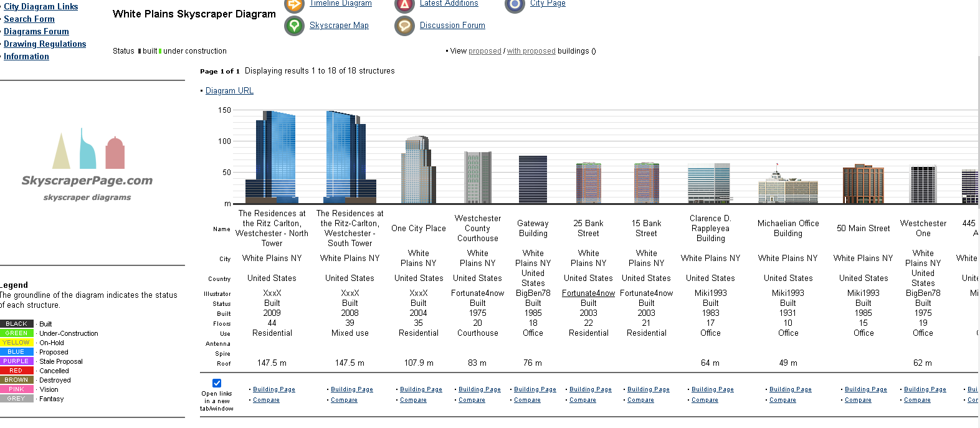Viewport: 980px width, 428px height.
Task: Open the Diagram URL link
Action: click(x=229, y=91)
